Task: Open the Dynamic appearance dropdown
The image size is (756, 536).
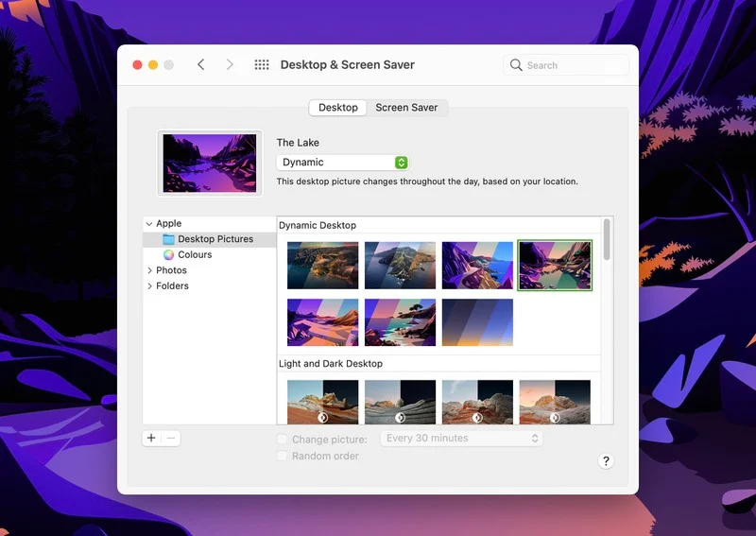Action: (x=342, y=163)
